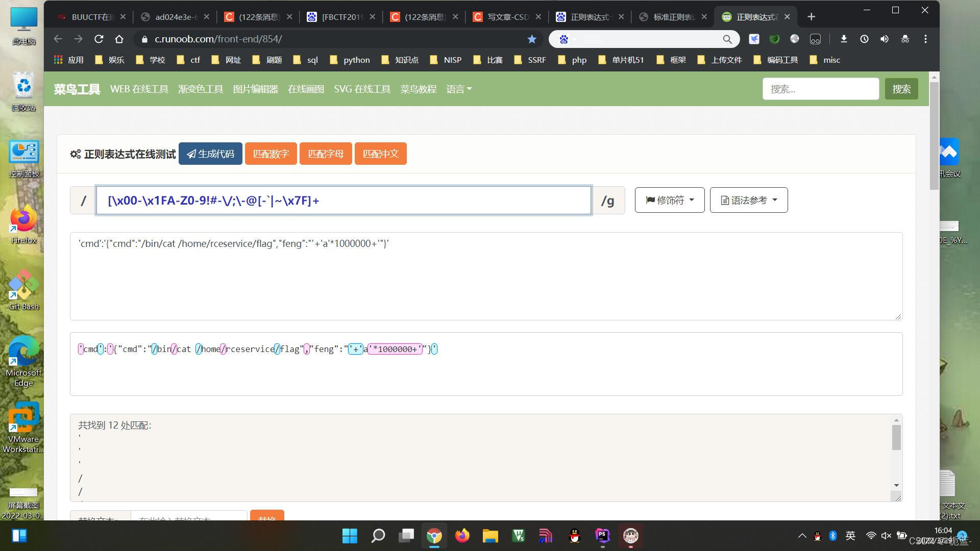This screenshot has width=980, height=551.
Task: Open the 语言 menu in the site navbar
Action: click(458, 89)
